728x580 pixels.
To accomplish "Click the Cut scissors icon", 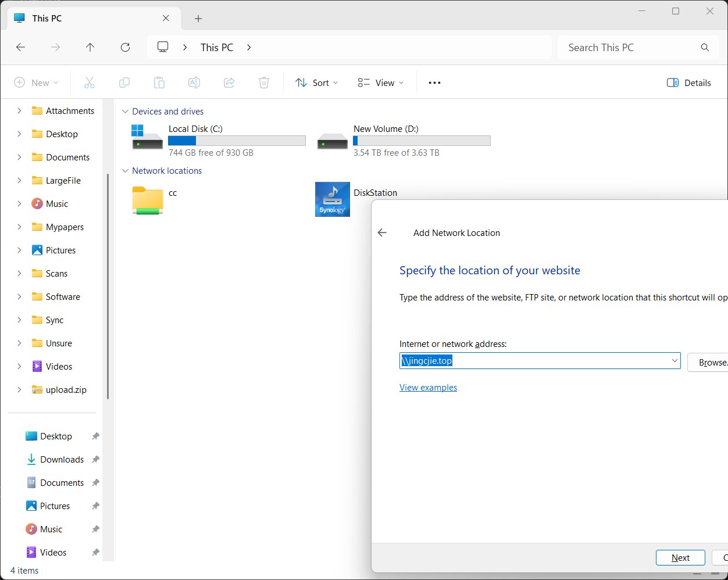I will point(90,83).
